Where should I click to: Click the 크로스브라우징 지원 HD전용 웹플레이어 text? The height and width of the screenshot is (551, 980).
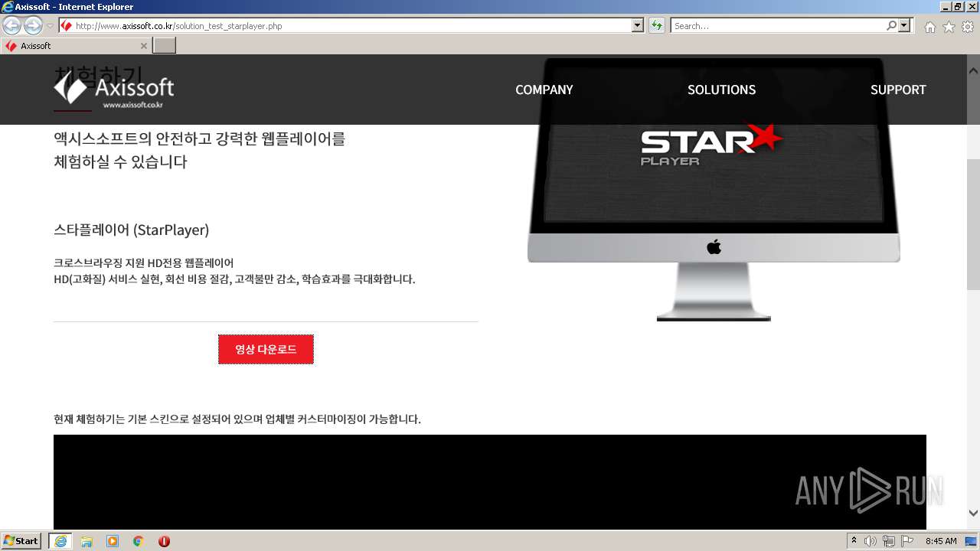(x=143, y=262)
